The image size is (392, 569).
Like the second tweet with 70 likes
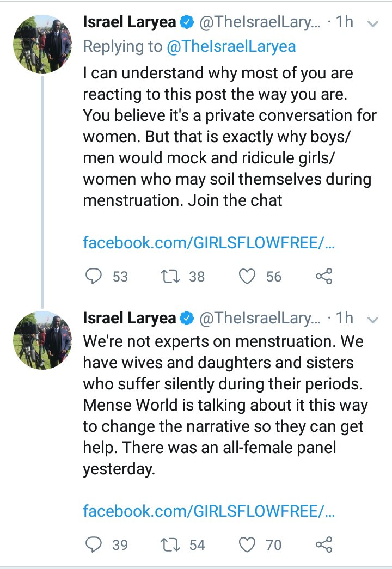(x=247, y=544)
